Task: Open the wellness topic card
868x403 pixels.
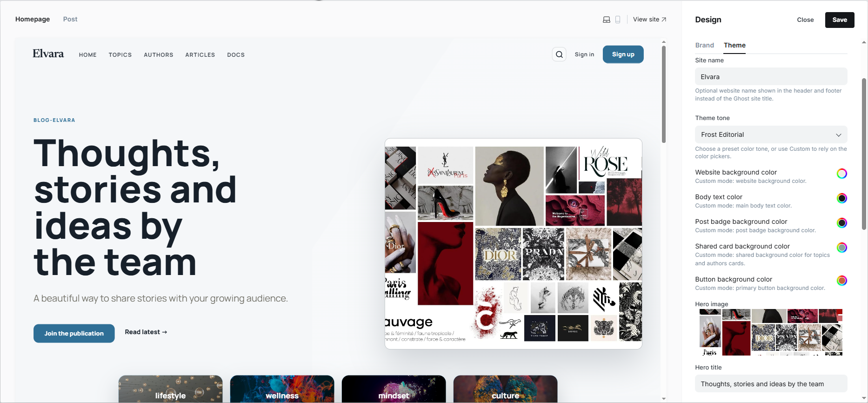Action: click(x=282, y=389)
